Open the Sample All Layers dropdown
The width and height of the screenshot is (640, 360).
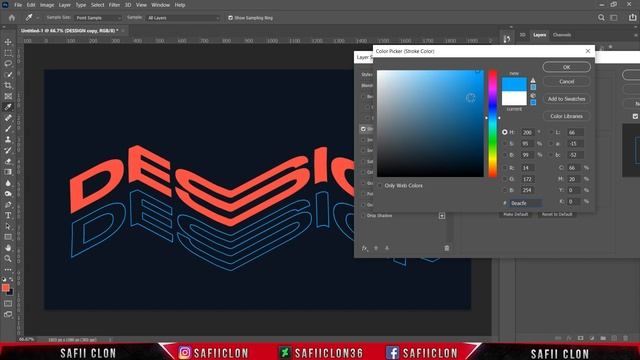(x=182, y=18)
